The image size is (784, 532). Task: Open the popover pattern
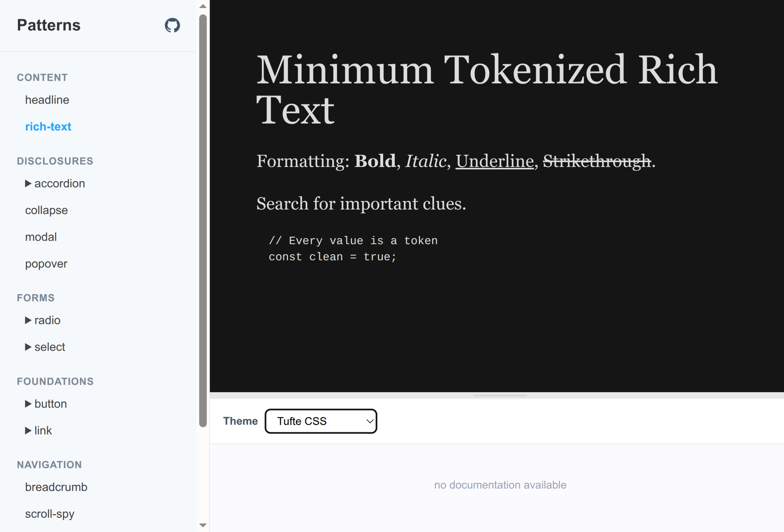(46, 263)
